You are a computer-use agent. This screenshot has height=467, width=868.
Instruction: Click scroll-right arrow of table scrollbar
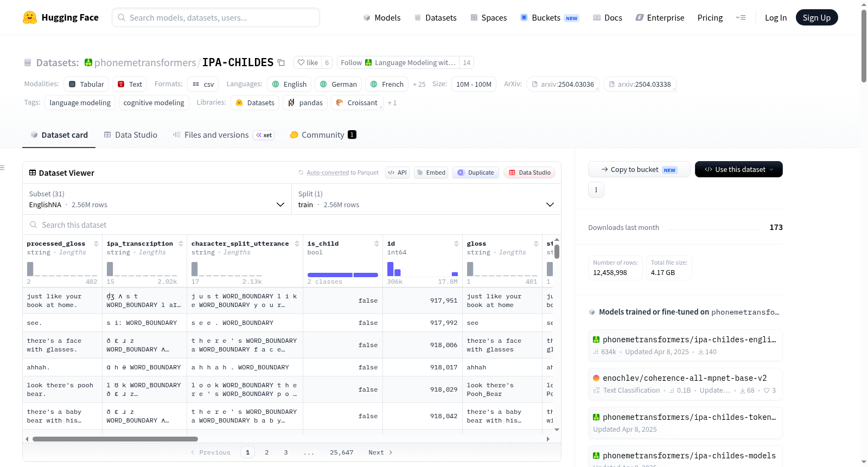pyautogui.click(x=548, y=439)
